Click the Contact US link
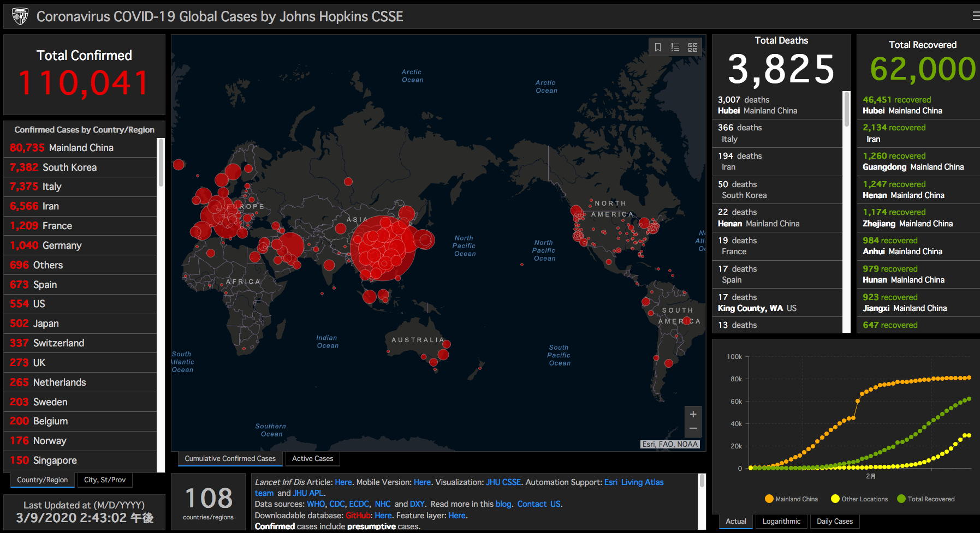Viewport: 980px width, 533px height. pyautogui.click(x=539, y=504)
